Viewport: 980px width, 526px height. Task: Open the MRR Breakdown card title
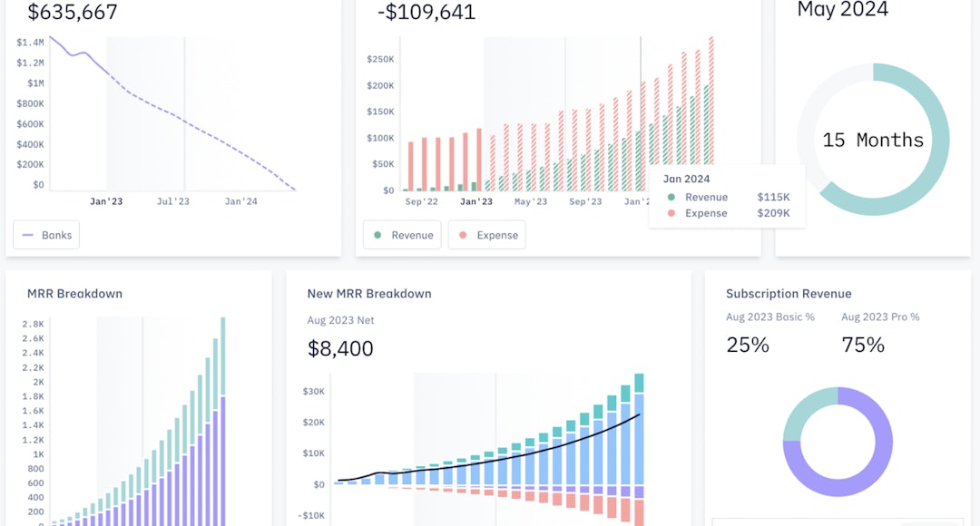[x=74, y=294]
